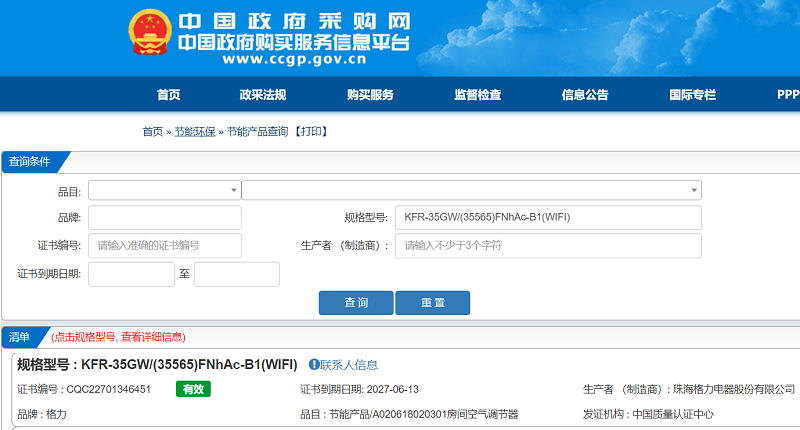800x430 pixels.
Task: Click the 中国政府采购网 site title
Action: pyautogui.click(x=294, y=21)
